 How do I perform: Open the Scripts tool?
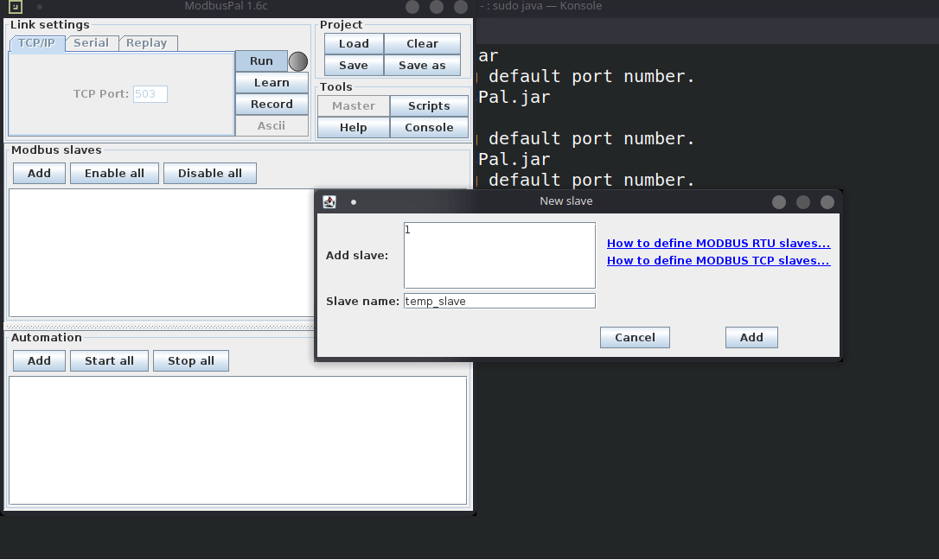(x=429, y=106)
